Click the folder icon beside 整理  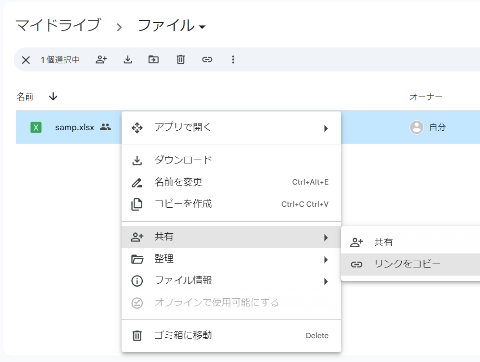point(137,259)
